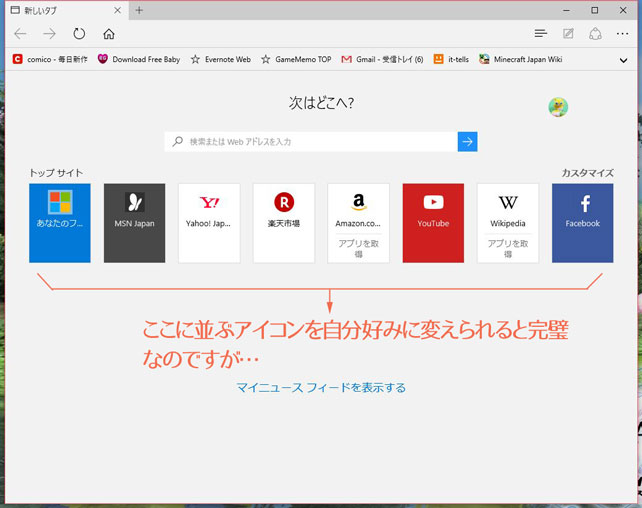Open the Make a Web Note icon
Viewport: 642px width, 508px height.
pyautogui.click(x=568, y=34)
